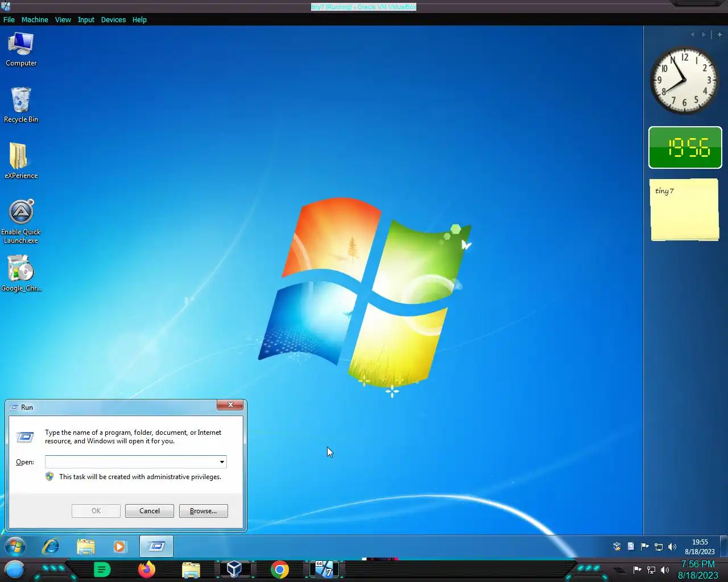Screen dimensions: 728x582
Task: Open the guest Windows 7 Start orb
Action: coord(15,547)
